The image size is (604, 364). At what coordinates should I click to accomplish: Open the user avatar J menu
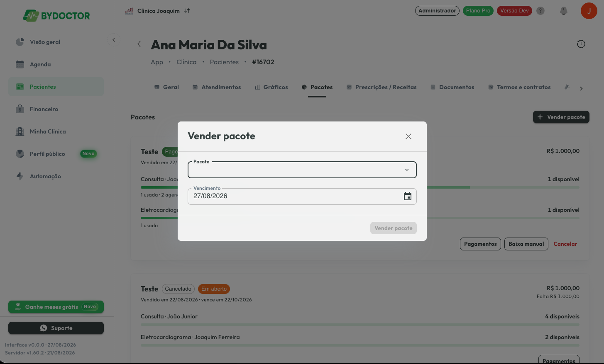(589, 11)
